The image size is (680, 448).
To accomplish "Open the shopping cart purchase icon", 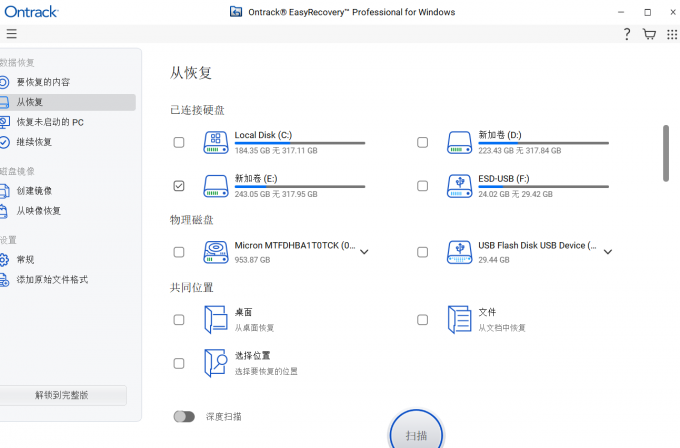I will click(x=649, y=34).
